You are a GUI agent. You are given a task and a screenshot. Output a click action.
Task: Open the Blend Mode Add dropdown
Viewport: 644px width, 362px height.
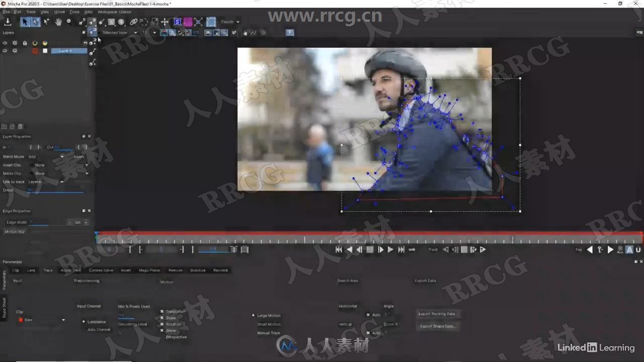(46, 156)
